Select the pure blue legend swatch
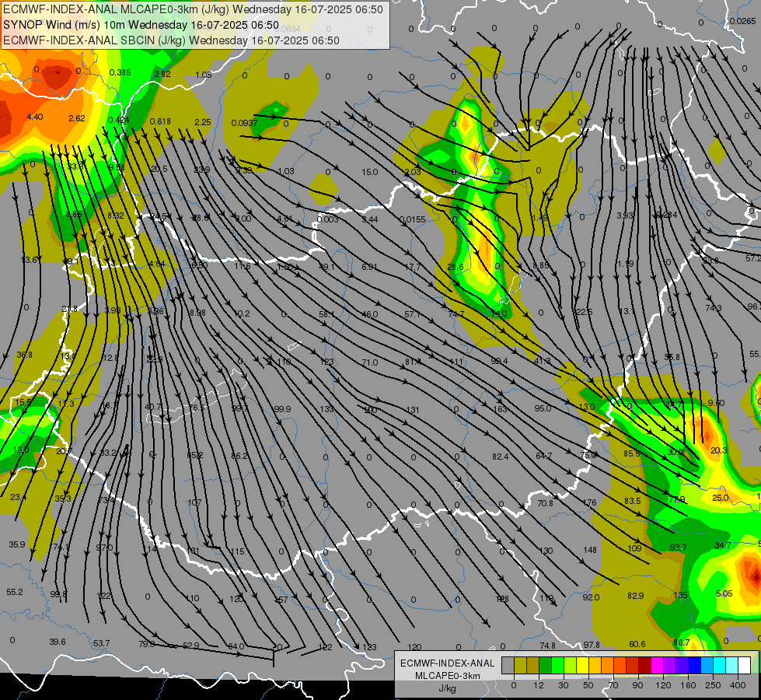 tap(695, 665)
